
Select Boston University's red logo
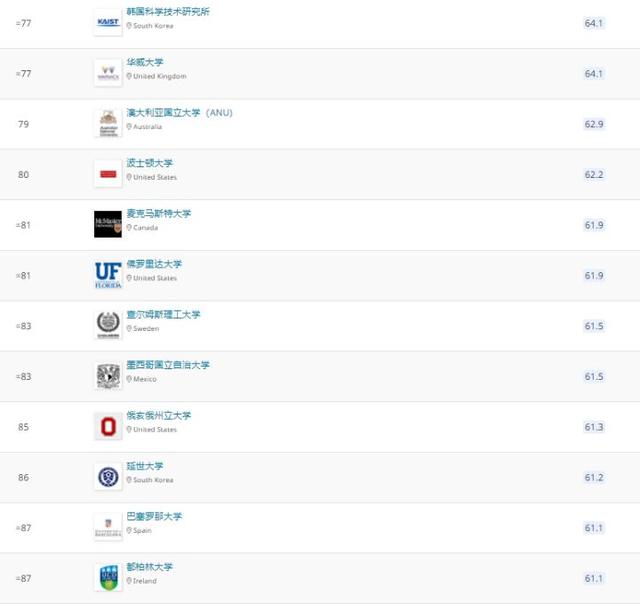(x=108, y=174)
